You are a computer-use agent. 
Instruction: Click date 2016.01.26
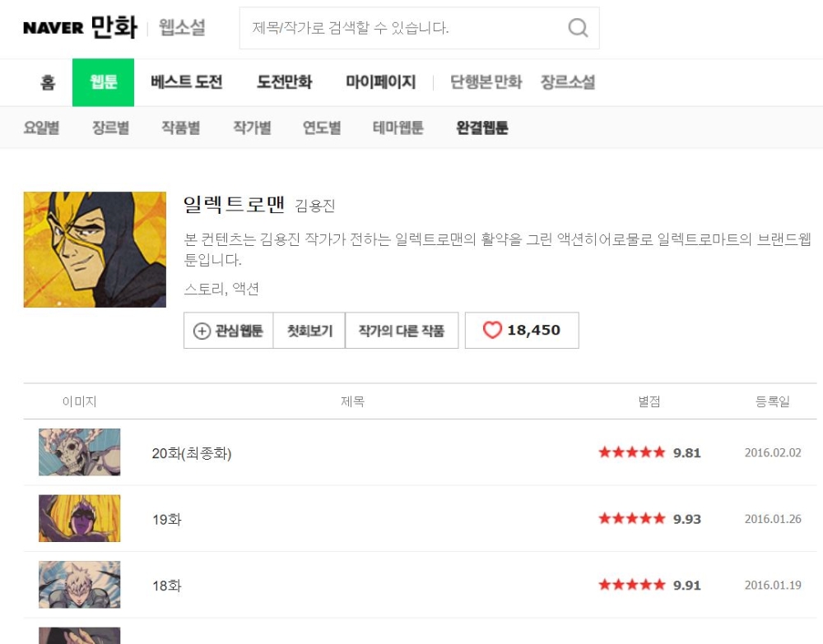click(773, 519)
